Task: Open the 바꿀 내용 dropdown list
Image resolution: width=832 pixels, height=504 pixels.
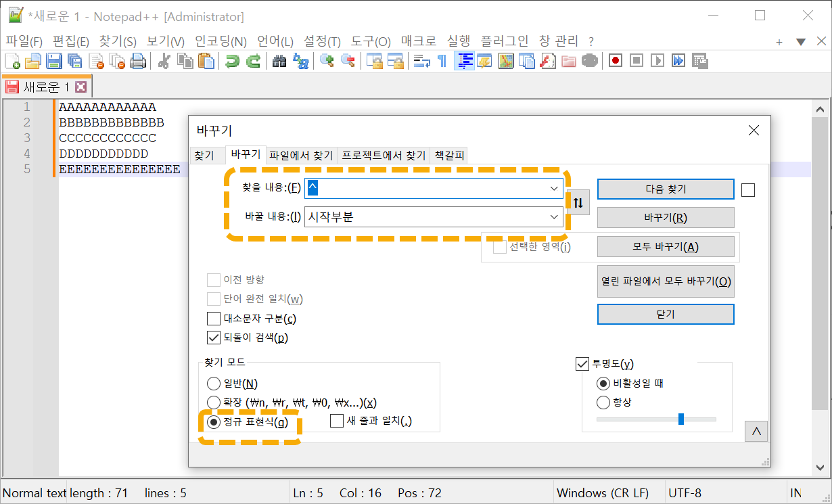Action: pos(555,217)
